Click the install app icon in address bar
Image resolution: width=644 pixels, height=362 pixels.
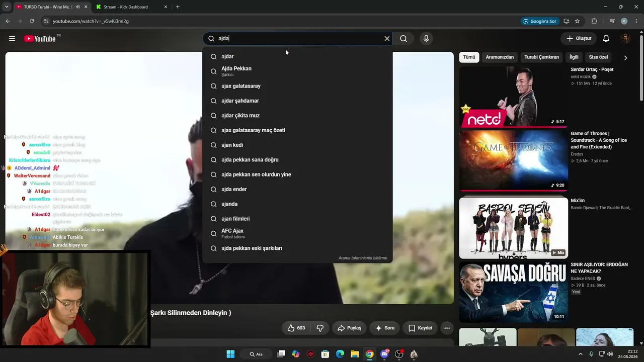[x=566, y=21]
